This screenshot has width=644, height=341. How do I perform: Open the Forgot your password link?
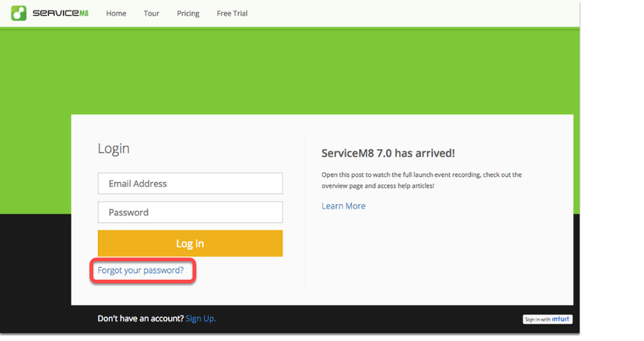click(140, 270)
